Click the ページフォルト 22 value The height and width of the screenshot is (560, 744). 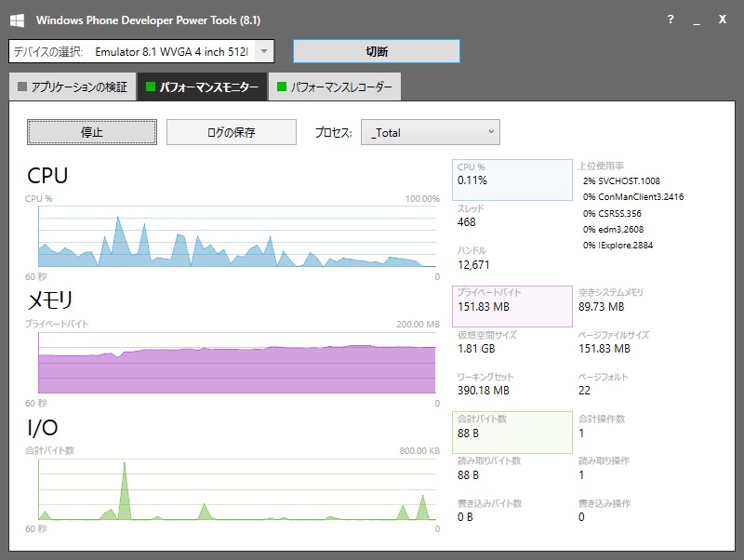click(584, 391)
